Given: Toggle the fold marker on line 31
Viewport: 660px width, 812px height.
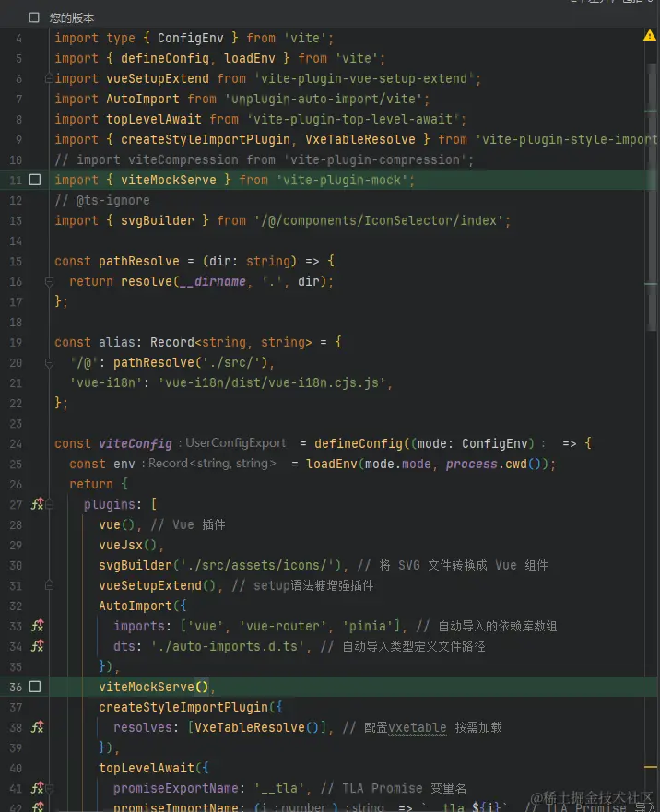Looking at the screenshot, I should point(49,585).
